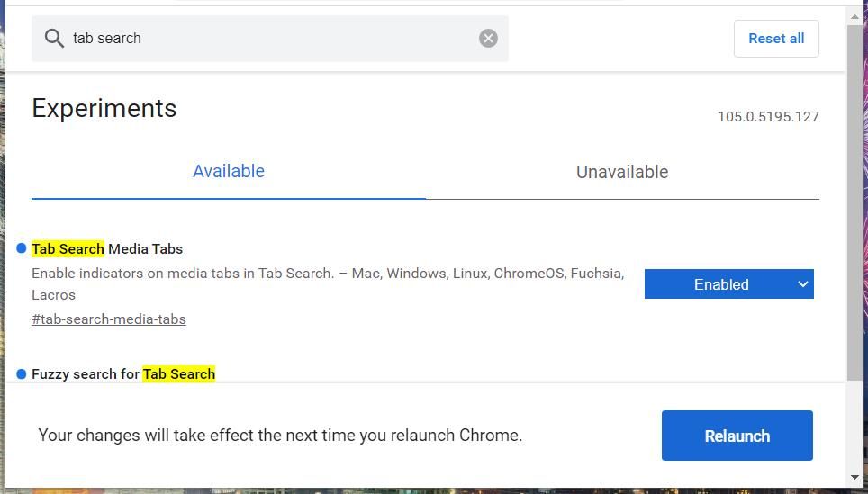Click the version number 105.0.5195.127

[768, 117]
